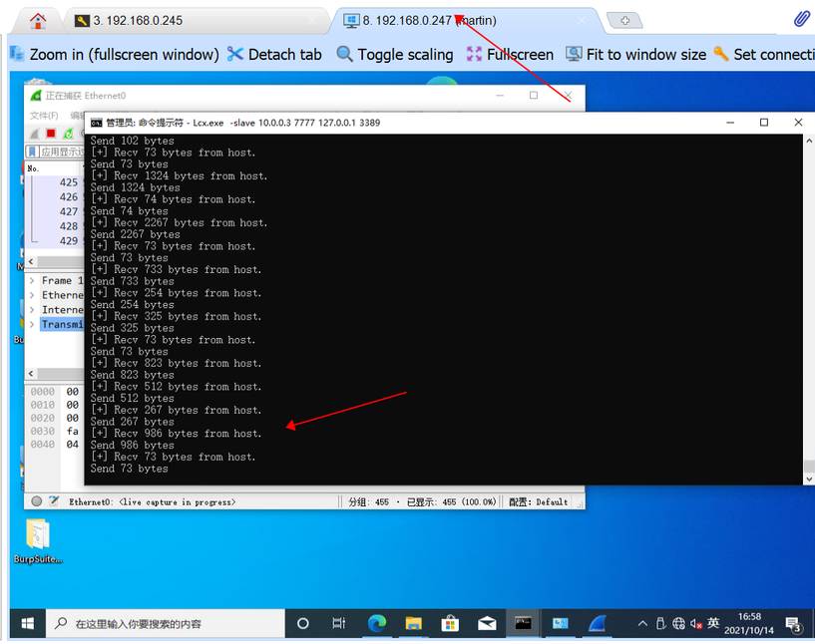Enable Fullscreen mode

click(510, 54)
